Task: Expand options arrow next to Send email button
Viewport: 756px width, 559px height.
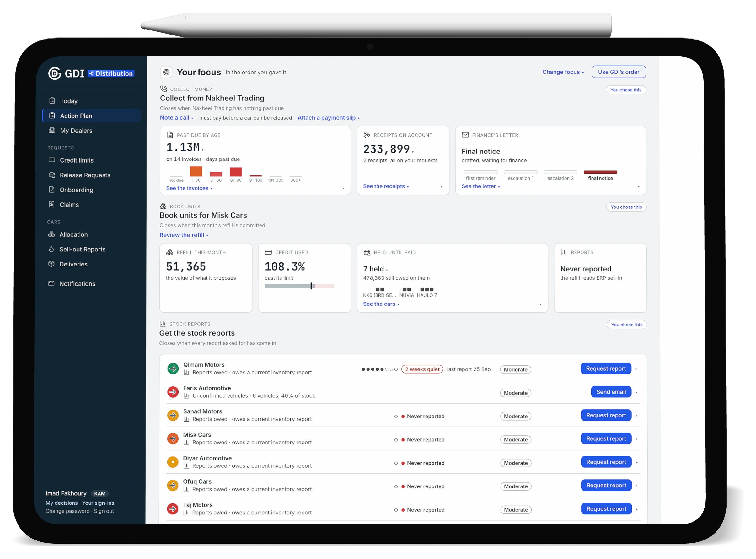Action: [637, 393]
